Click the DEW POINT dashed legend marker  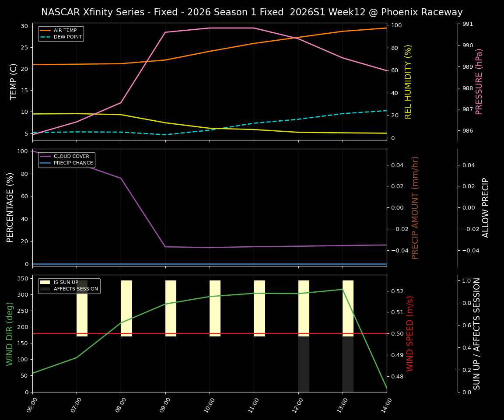pyautogui.click(x=45, y=37)
